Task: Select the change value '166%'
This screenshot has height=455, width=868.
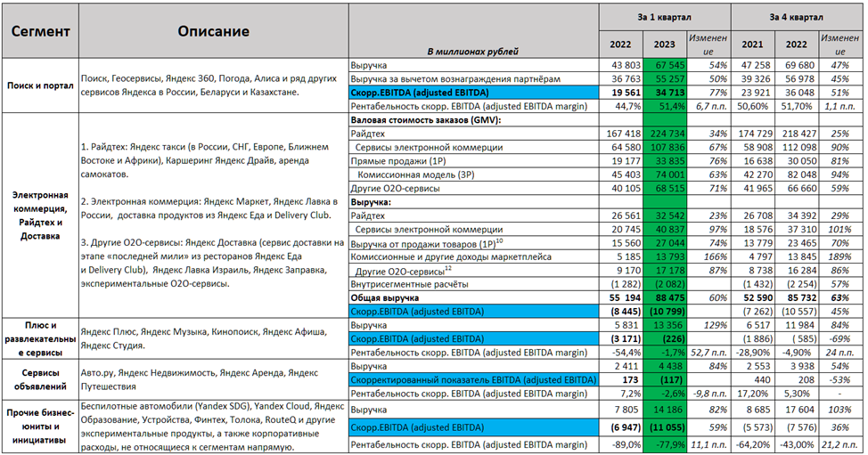Action: 708,256
